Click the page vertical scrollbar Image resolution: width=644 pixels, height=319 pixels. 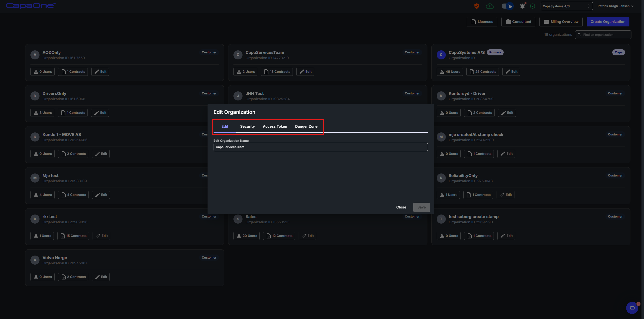(x=642, y=159)
